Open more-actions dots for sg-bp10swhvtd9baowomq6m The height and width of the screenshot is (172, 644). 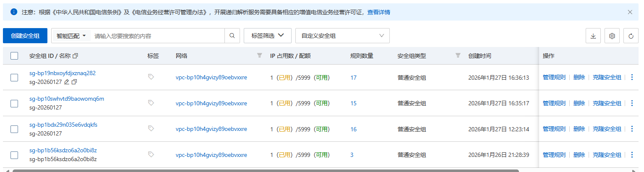coord(632,103)
